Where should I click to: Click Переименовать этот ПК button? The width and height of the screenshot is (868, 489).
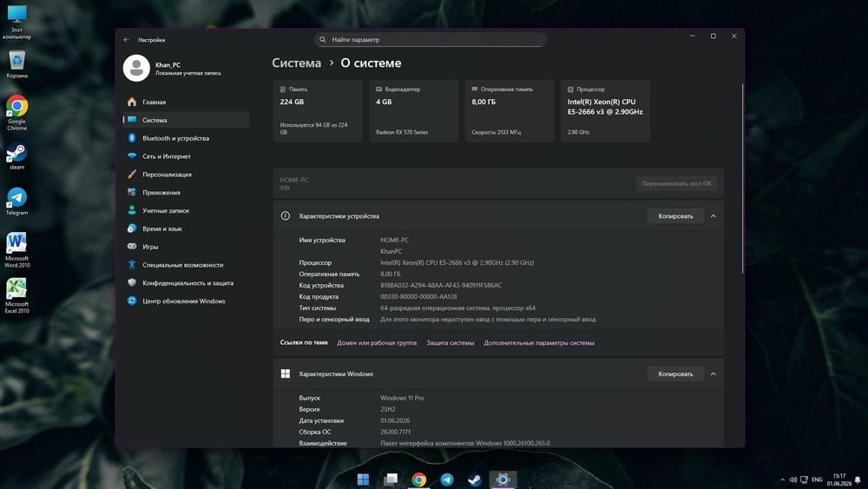(x=676, y=183)
